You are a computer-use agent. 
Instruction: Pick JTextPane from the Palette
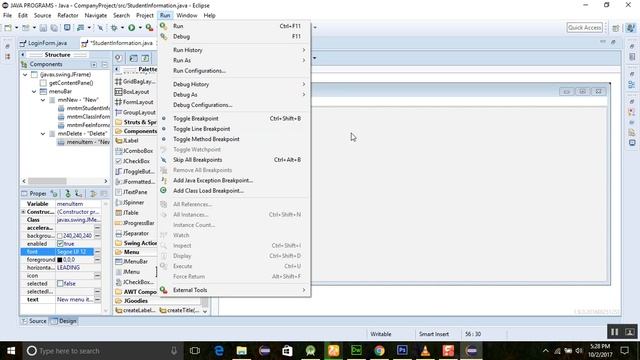131,192
